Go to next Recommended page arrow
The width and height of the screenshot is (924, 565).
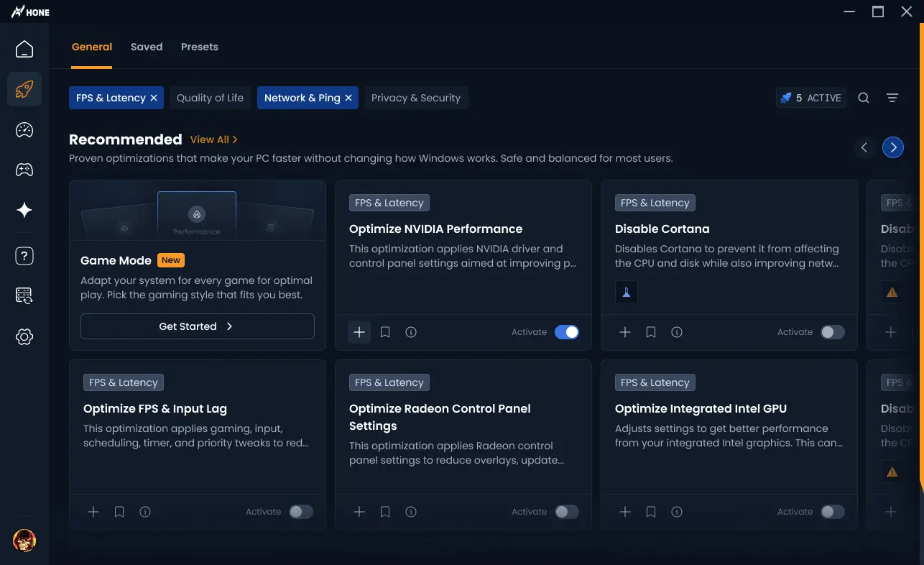pyautogui.click(x=893, y=147)
